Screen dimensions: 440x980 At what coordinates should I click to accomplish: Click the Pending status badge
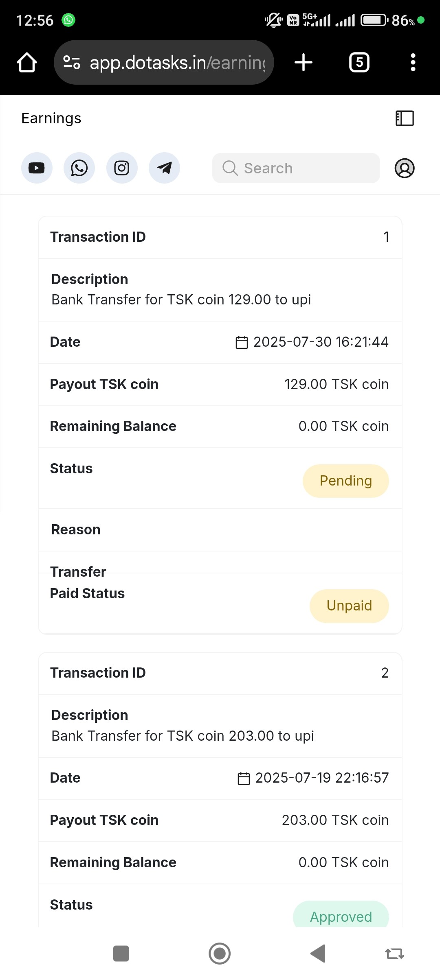coord(345,481)
